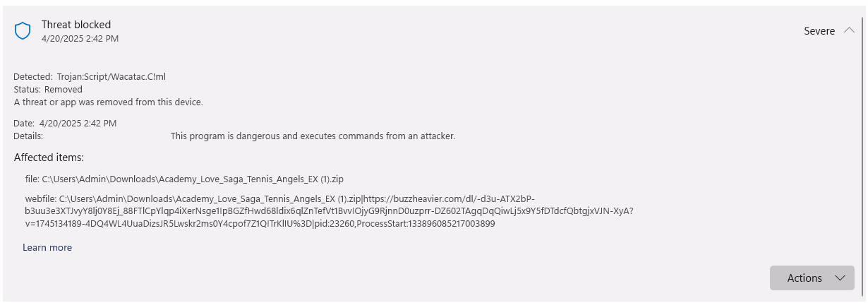Click the Removed status value
868x303 pixels.
pyautogui.click(x=64, y=90)
